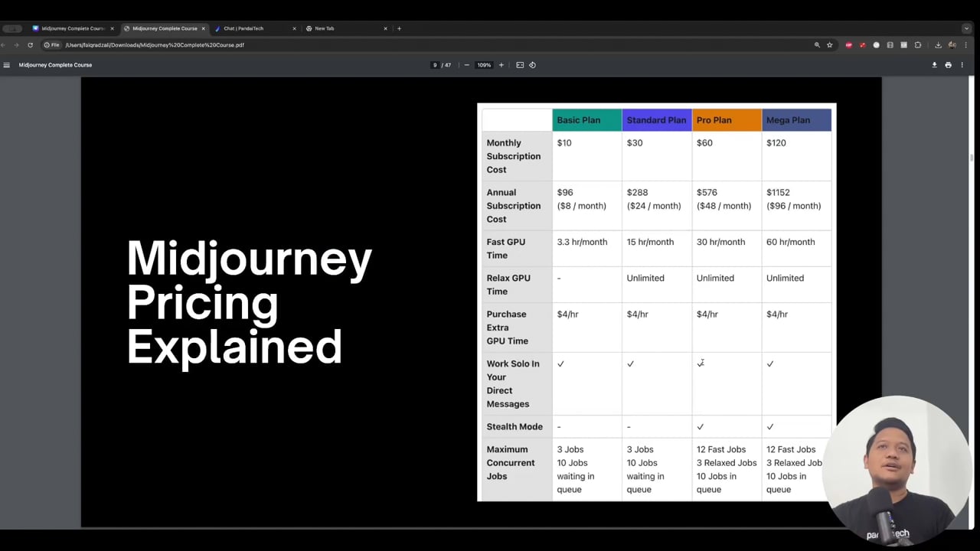Click the browser forward arrow
The height and width of the screenshot is (551, 980).
pos(16,45)
